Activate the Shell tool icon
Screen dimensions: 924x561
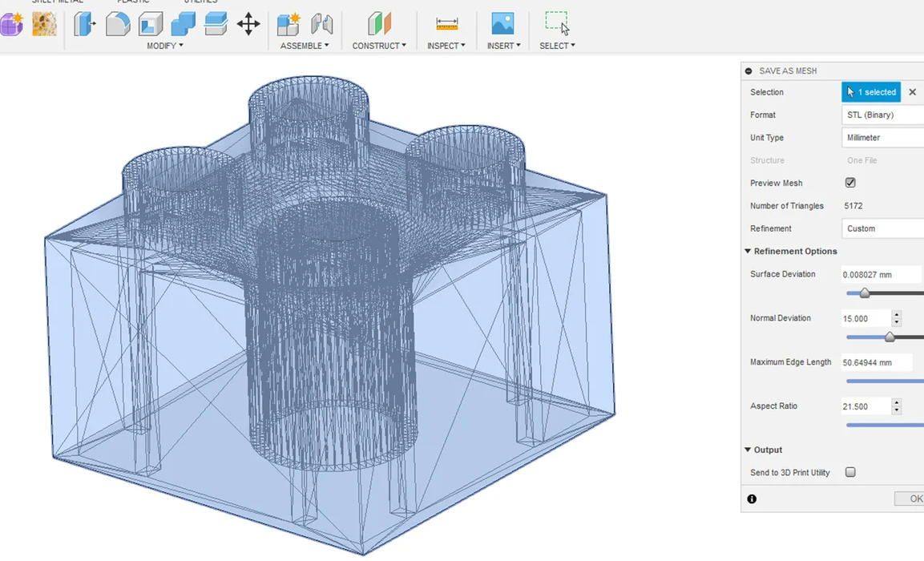[x=151, y=24]
